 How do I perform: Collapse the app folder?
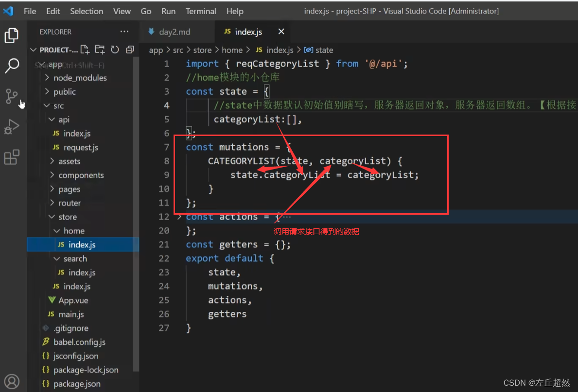42,65
